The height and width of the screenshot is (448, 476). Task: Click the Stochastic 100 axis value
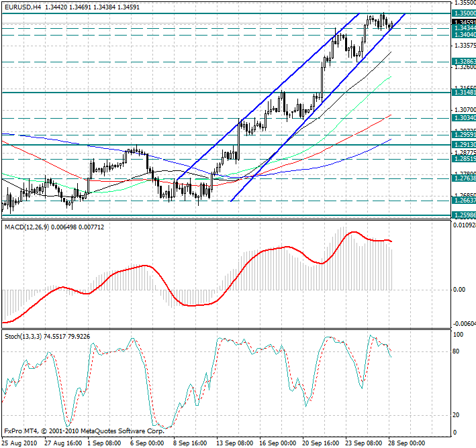point(458,335)
